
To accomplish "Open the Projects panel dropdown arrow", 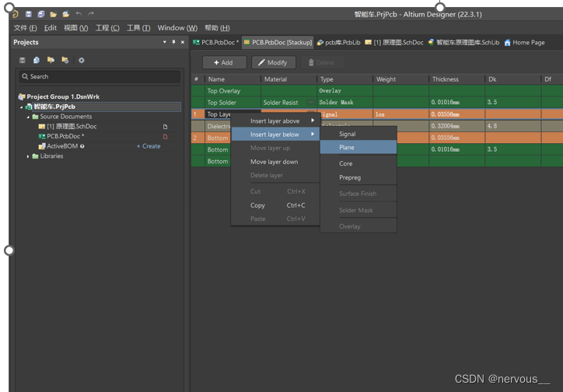I will (164, 42).
